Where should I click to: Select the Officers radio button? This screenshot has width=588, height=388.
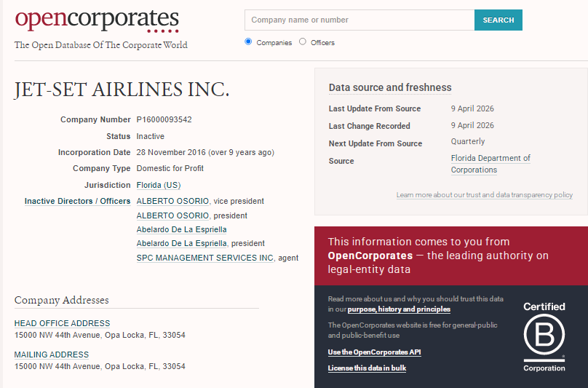[x=303, y=41]
